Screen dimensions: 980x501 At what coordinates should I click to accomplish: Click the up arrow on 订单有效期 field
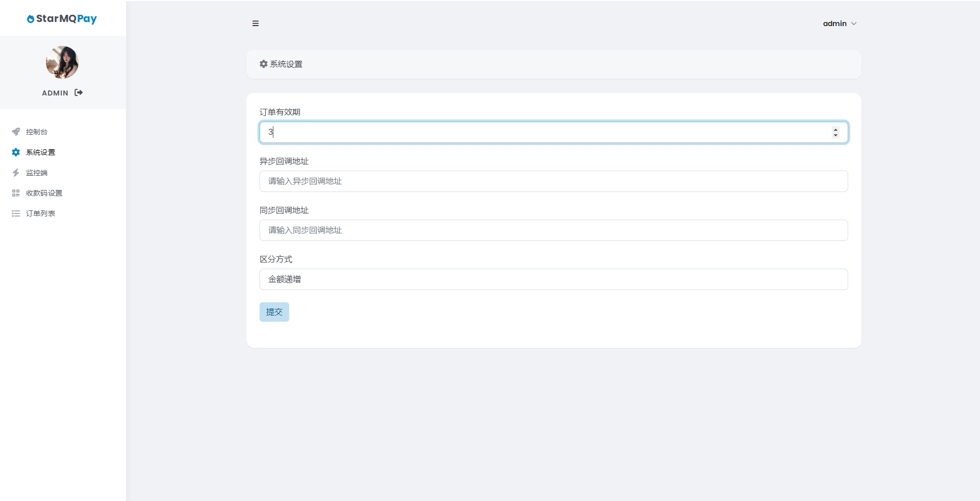coord(835,129)
